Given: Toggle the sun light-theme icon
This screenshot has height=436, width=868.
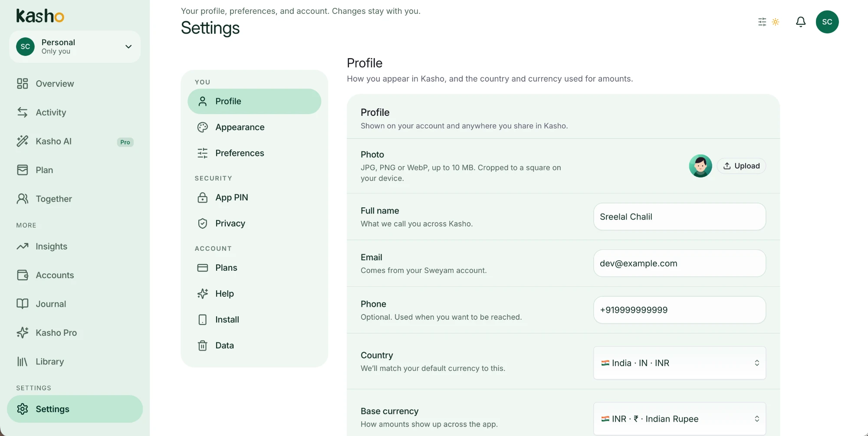Looking at the screenshot, I should point(776,22).
